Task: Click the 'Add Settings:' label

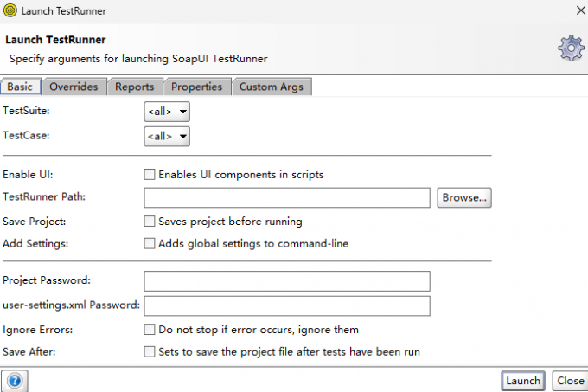Action: (x=35, y=243)
